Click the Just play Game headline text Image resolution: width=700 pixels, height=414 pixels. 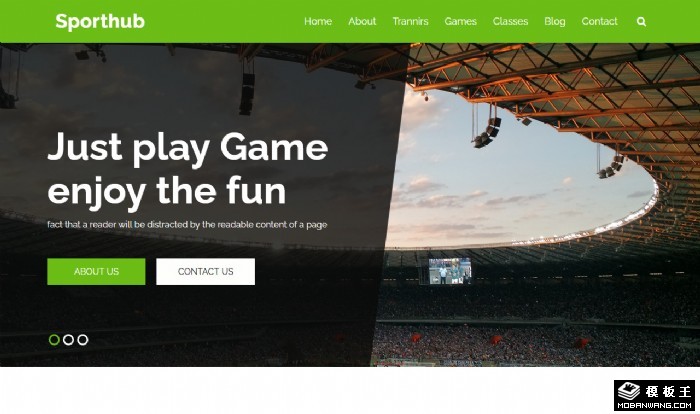(188, 147)
